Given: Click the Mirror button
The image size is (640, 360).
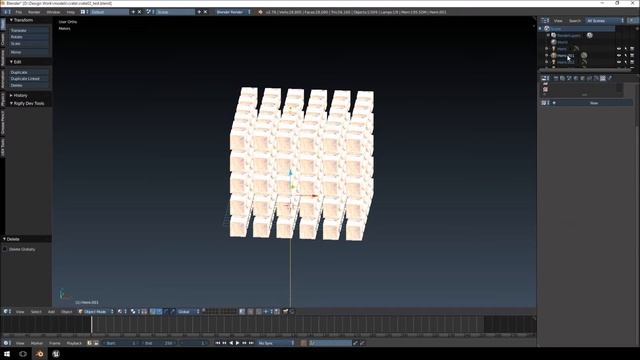Looking at the screenshot, I should click(x=29, y=52).
